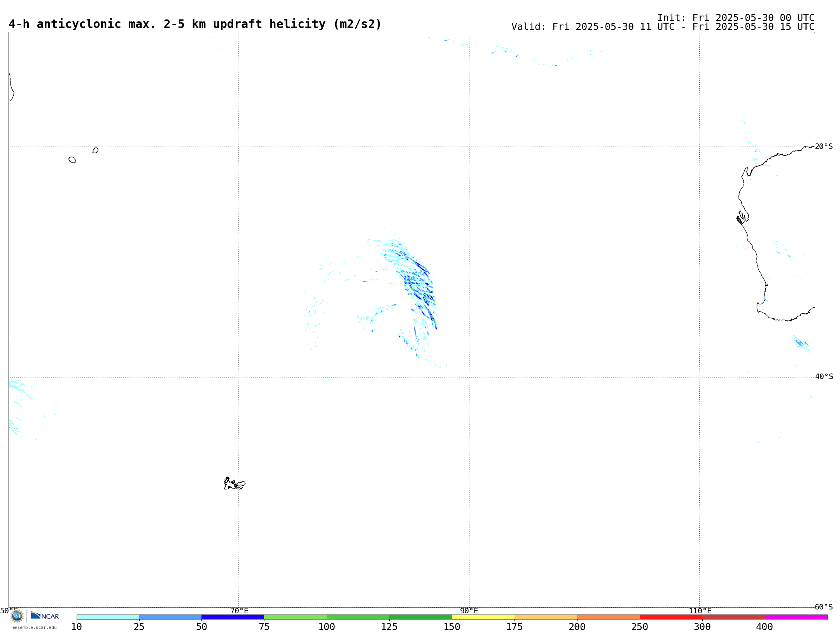Click the 20°S latitude label
The width and height of the screenshot is (840, 632).
pyautogui.click(x=824, y=147)
